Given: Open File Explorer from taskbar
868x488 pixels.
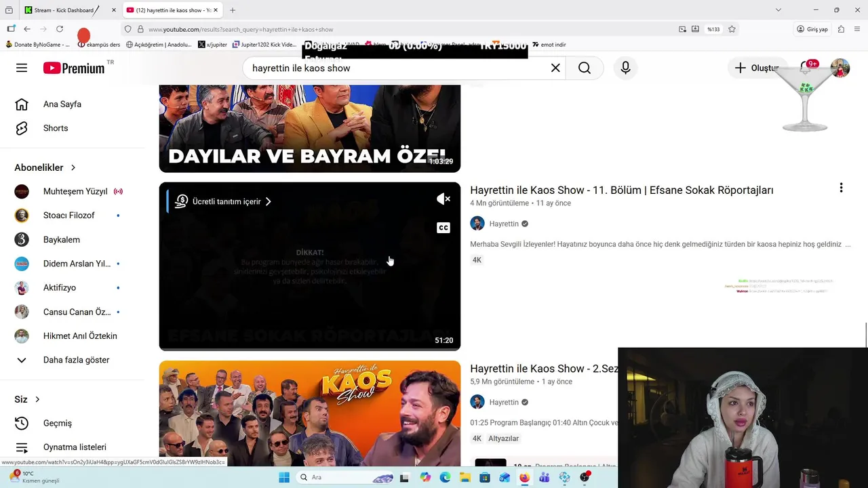Looking at the screenshot, I should 465,477.
